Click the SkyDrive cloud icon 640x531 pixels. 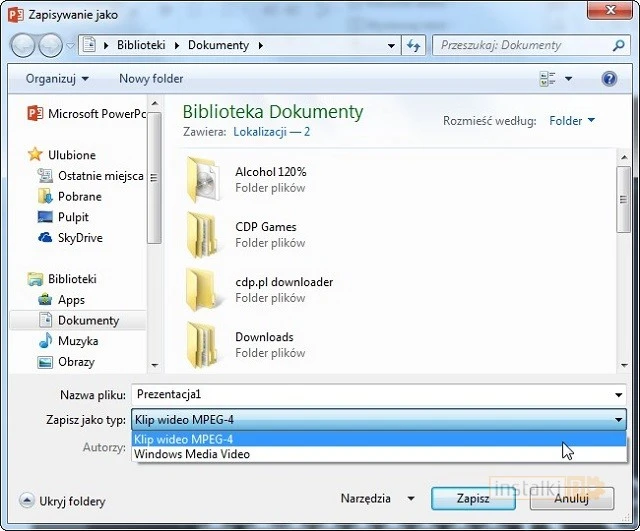coord(45,238)
